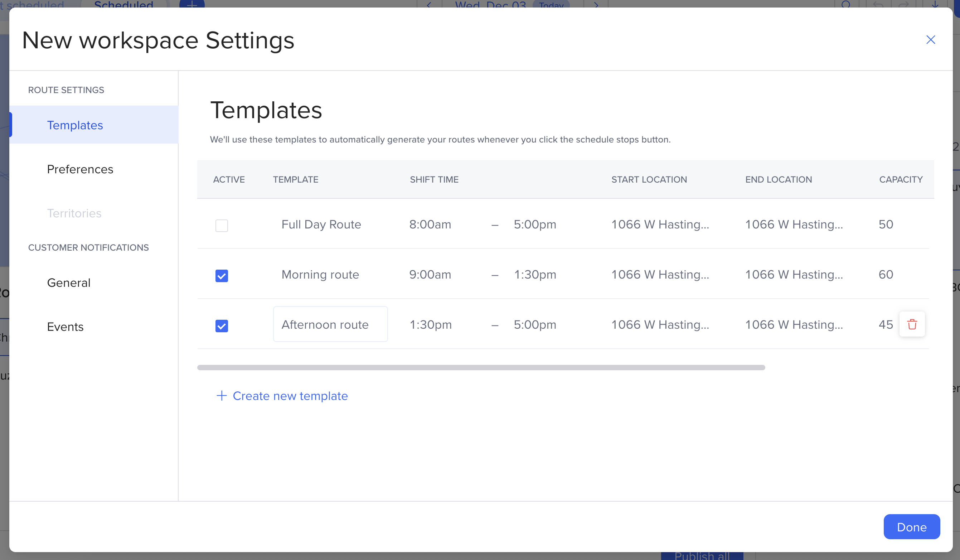Select the greyed Territories menu item
960x560 pixels.
pyautogui.click(x=74, y=213)
